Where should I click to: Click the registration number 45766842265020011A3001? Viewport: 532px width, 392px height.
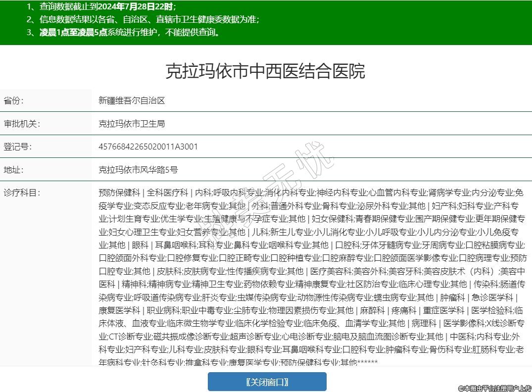[148, 147]
